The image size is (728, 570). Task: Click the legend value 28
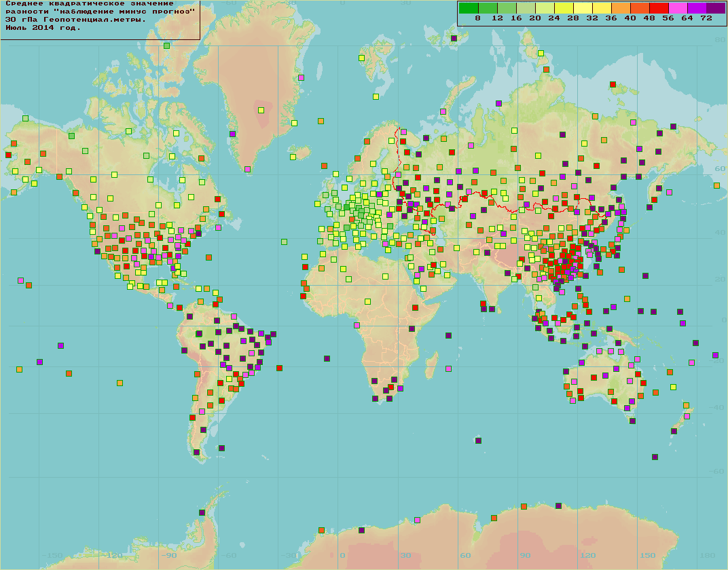[x=573, y=18]
